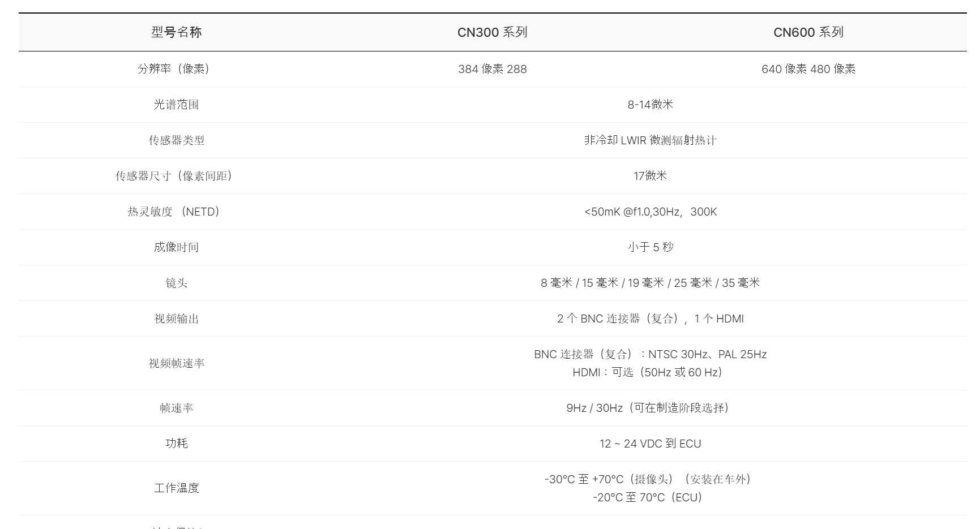Click the 384 像素 288 resolution value
This screenshot has height=529, width=980.
(492, 69)
